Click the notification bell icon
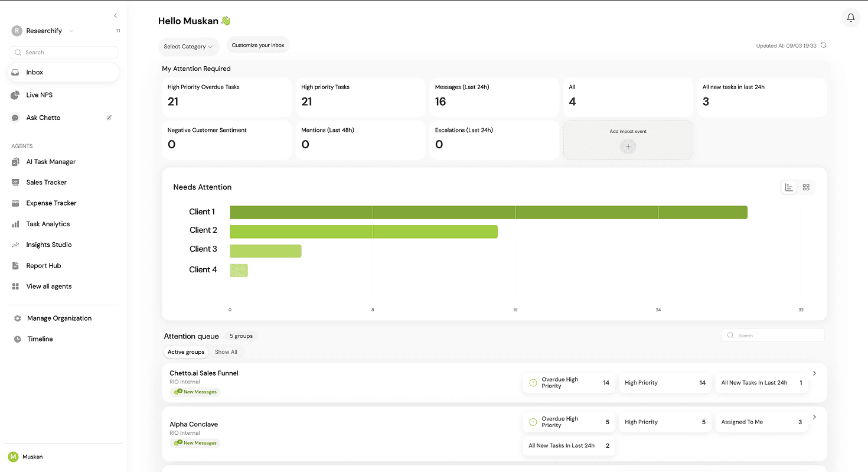Viewport: 868px width, 472px height. [x=850, y=18]
